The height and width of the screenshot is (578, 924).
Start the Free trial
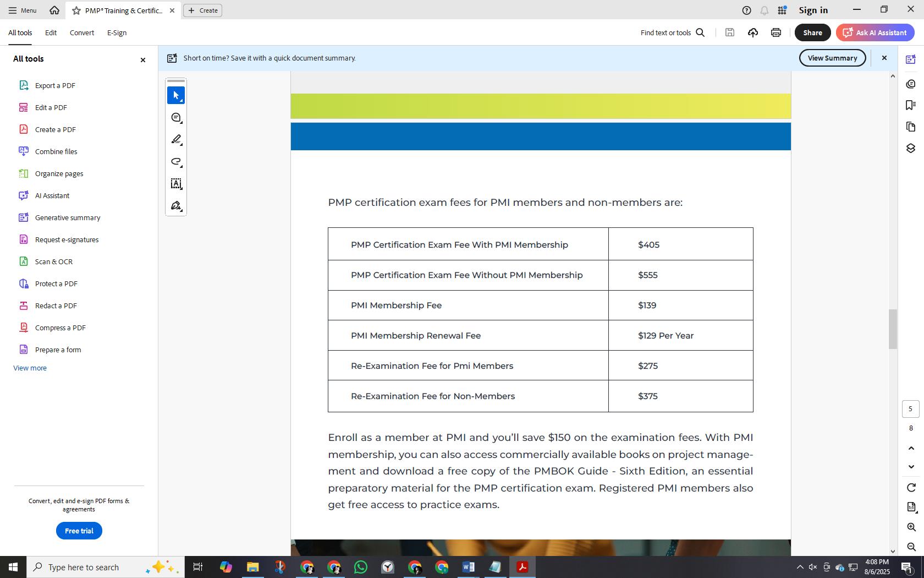[x=79, y=531]
